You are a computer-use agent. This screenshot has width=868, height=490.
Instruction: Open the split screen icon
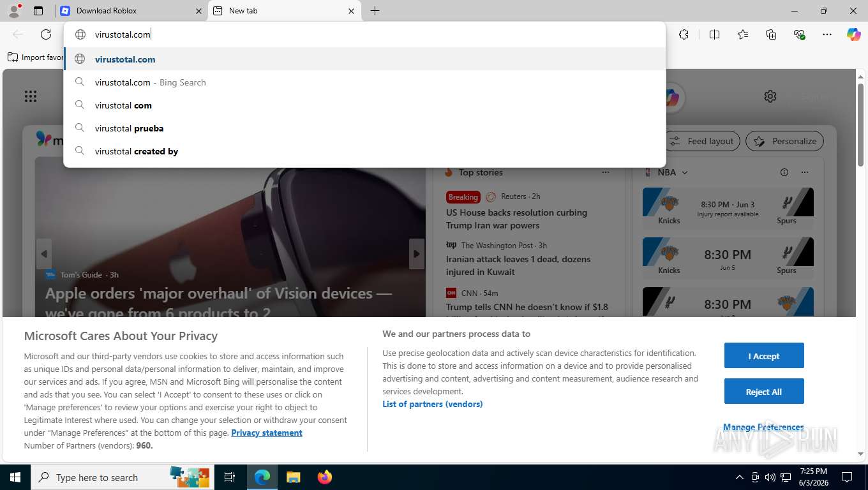click(x=714, y=34)
